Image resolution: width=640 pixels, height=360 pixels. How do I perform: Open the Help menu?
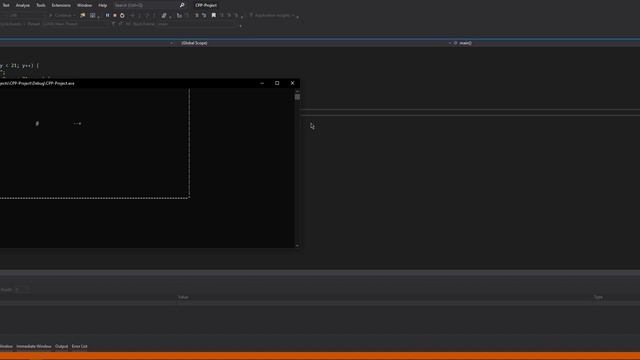[x=102, y=5]
